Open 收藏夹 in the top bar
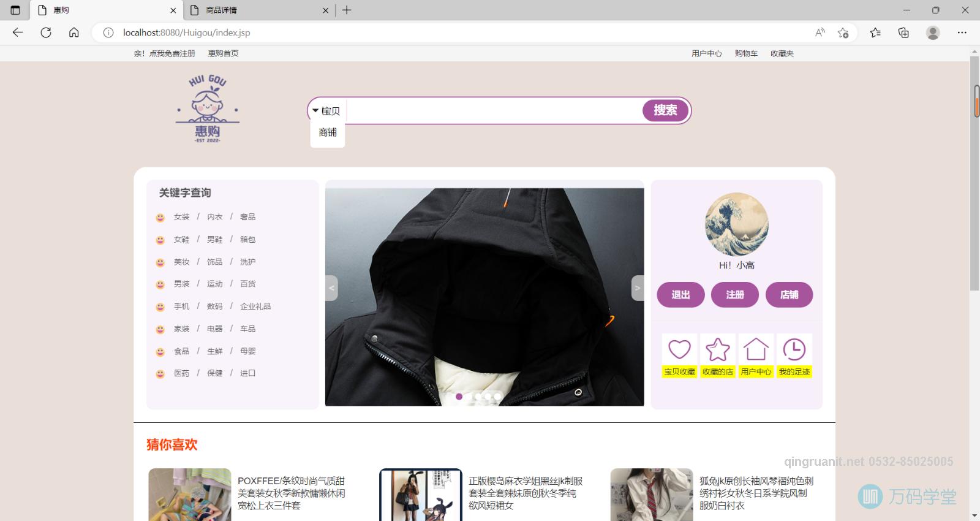 (x=782, y=53)
